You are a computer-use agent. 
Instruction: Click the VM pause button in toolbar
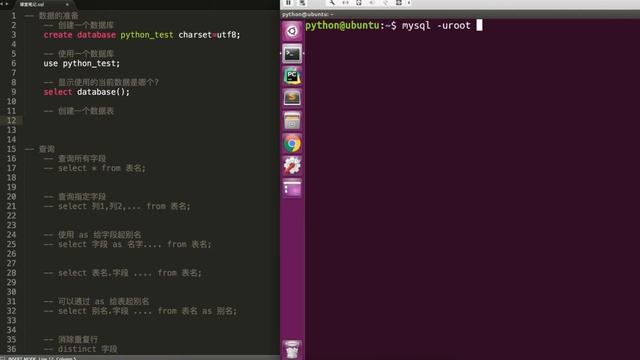pos(288,2)
